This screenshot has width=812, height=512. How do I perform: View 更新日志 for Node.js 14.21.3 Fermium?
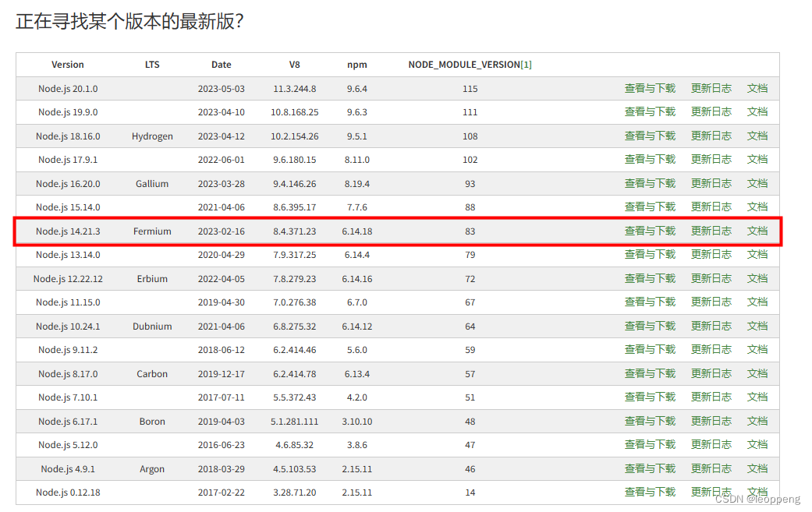click(x=711, y=231)
